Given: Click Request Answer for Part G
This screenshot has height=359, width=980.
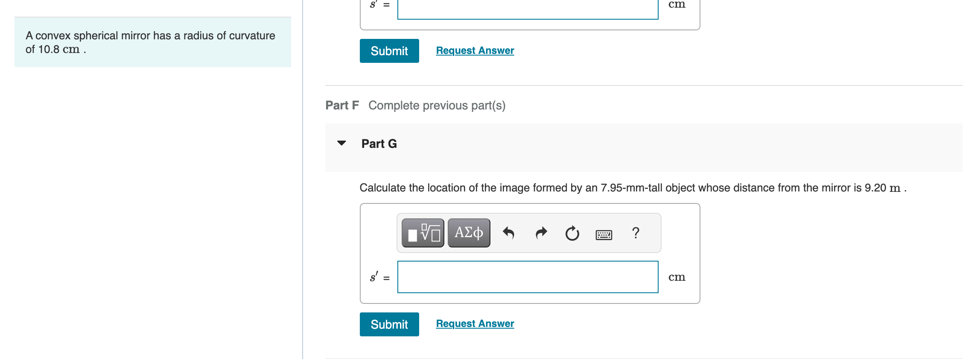Looking at the screenshot, I should coord(475,324).
